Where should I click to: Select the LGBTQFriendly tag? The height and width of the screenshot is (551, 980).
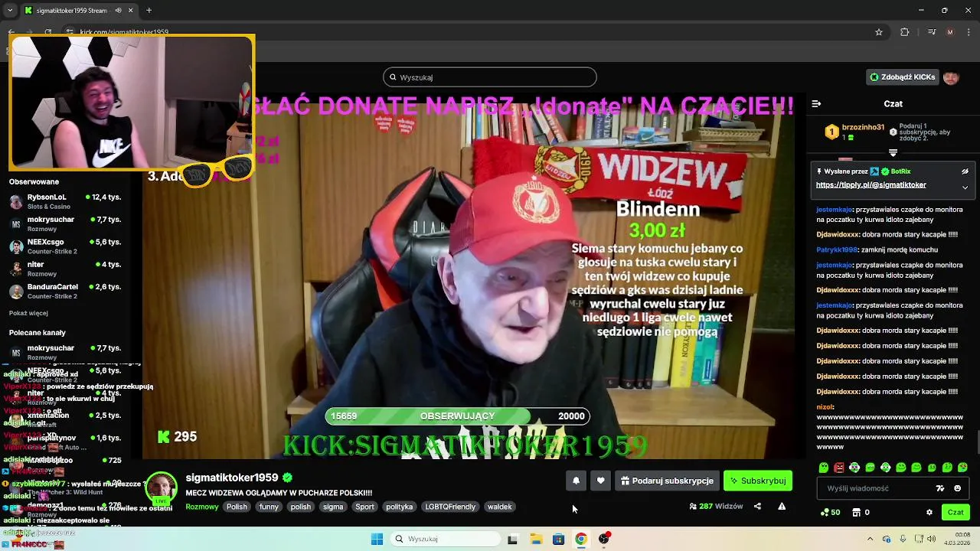(450, 507)
